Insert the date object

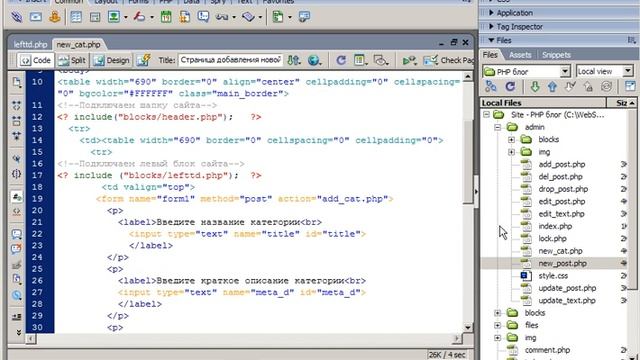pyautogui.click(x=166, y=17)
